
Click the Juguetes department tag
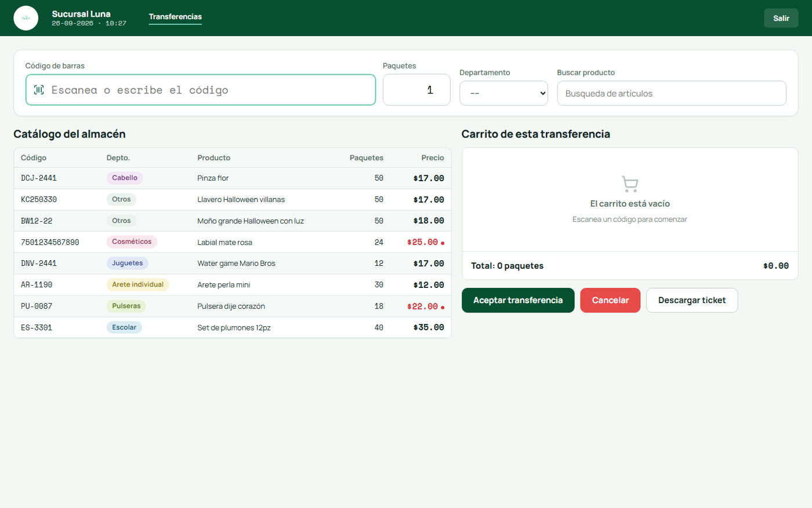(127, 263)
